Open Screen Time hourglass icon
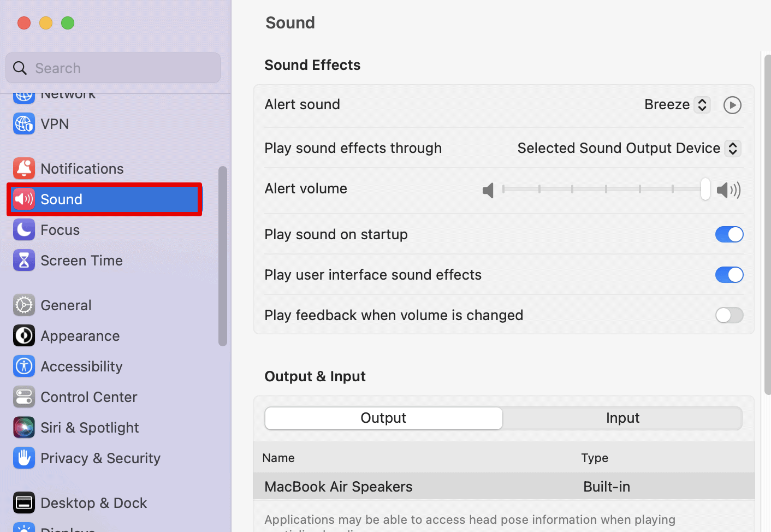 tap(24, 261)
